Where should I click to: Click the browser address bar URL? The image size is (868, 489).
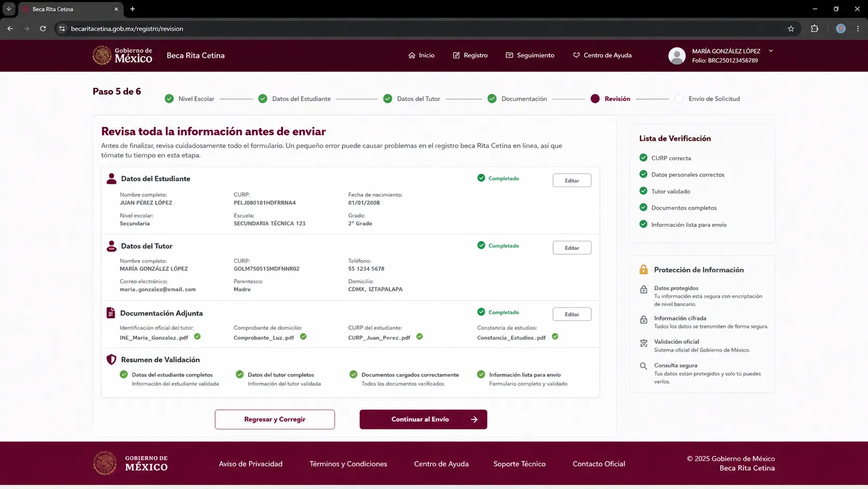(127, 29)
